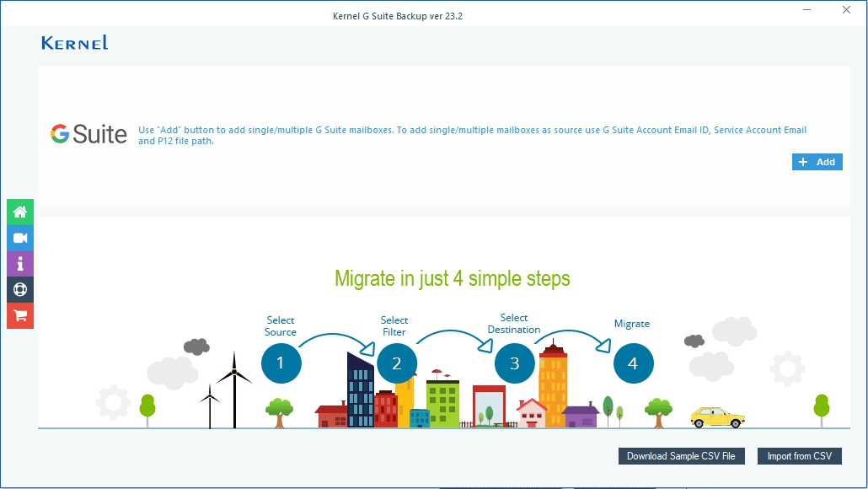Image resolution: width=868 pixels, height=489 pixels.
Task: Minimize the Kernel G Suite Backup window
Action: [807, 9]
